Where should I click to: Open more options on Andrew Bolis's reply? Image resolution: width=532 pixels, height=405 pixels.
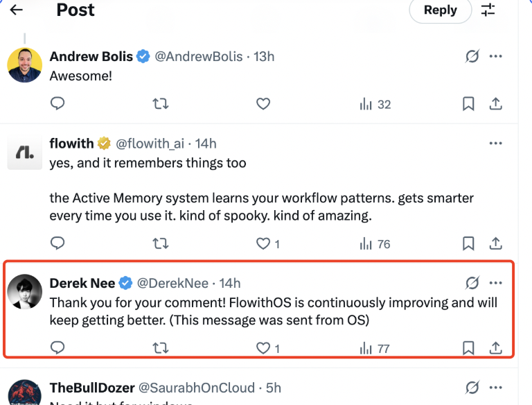[495, 57]
